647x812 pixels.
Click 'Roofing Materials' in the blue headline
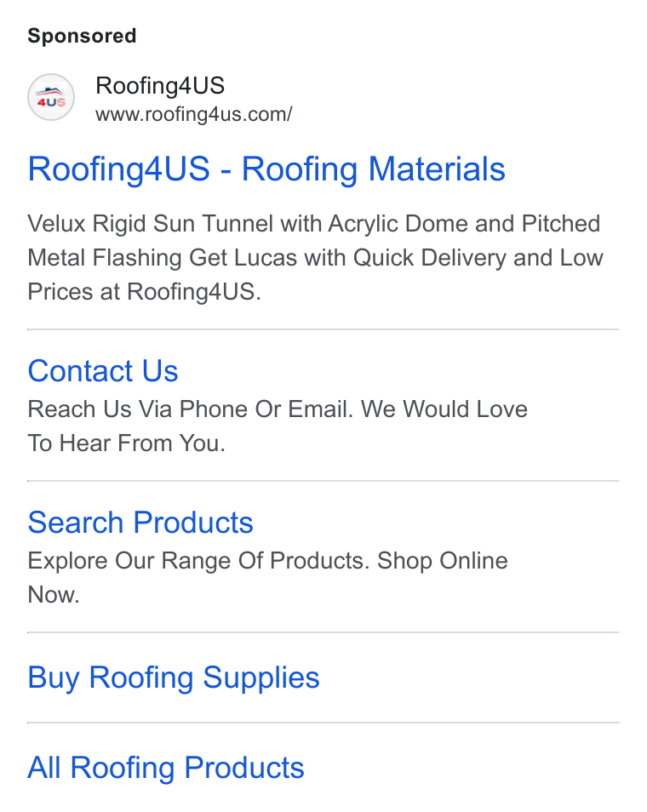374,169
